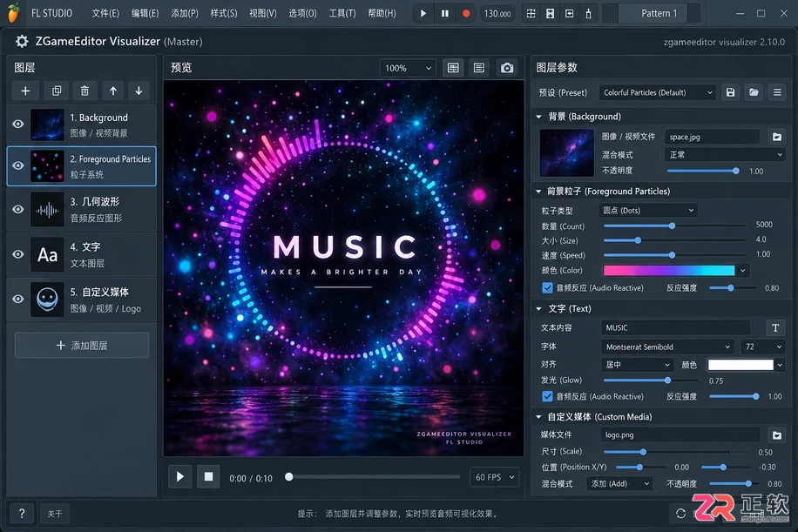Duplicate the selected layer with the copy icon
798x532 pixels.
pos(57,91)
